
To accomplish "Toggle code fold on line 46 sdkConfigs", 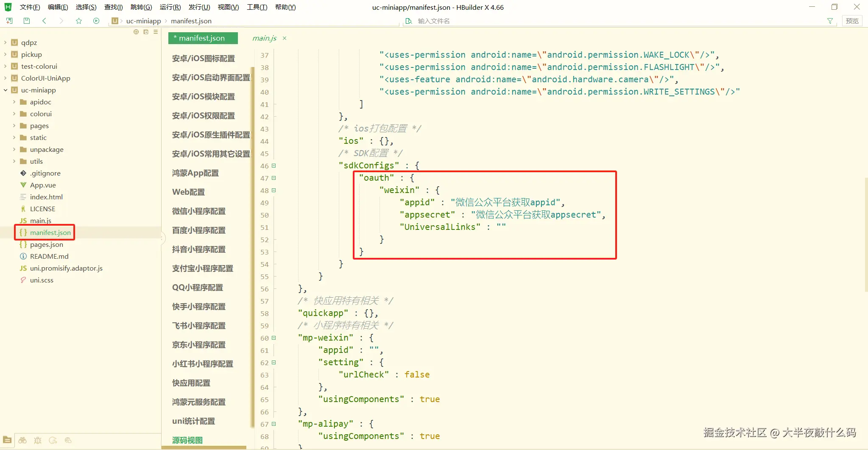I will click(274, 166).
